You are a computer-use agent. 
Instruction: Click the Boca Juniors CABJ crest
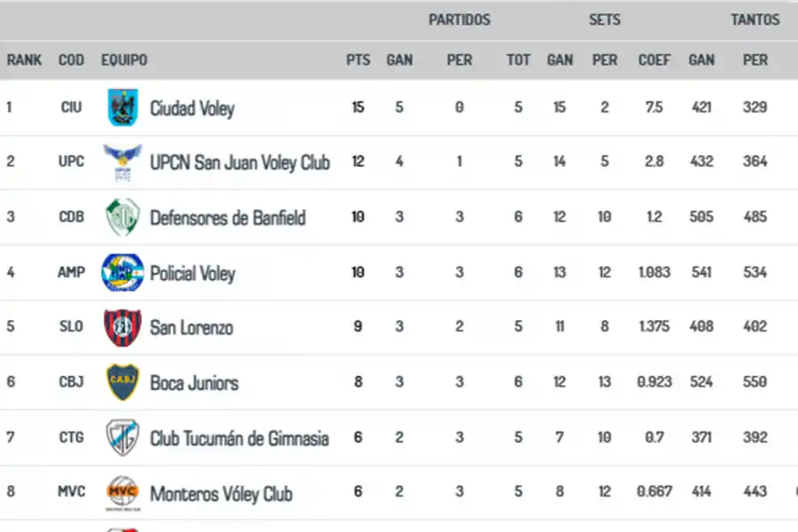122,382
